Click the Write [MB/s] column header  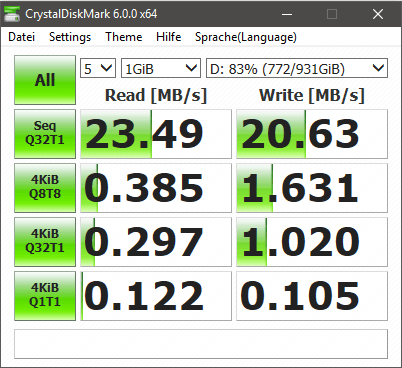tap(312, 95)
